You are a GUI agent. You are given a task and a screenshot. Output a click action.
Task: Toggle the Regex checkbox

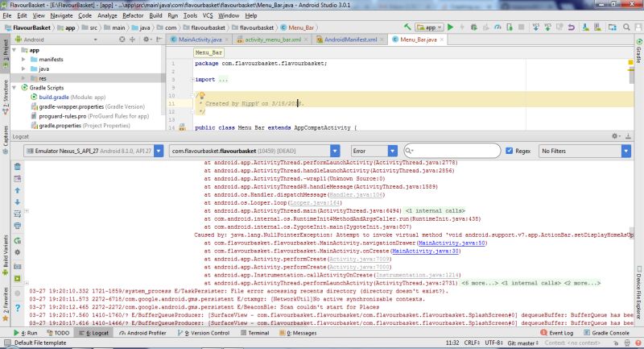(510, 151)
